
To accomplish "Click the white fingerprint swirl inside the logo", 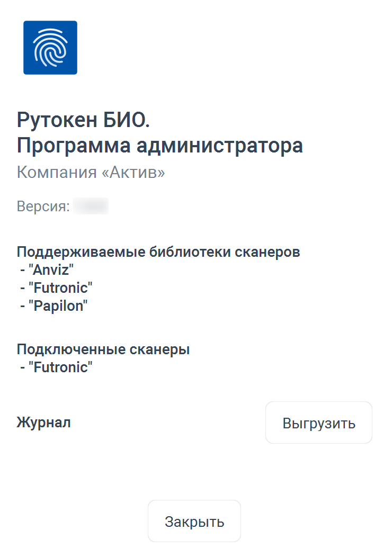I will [50, 48].
